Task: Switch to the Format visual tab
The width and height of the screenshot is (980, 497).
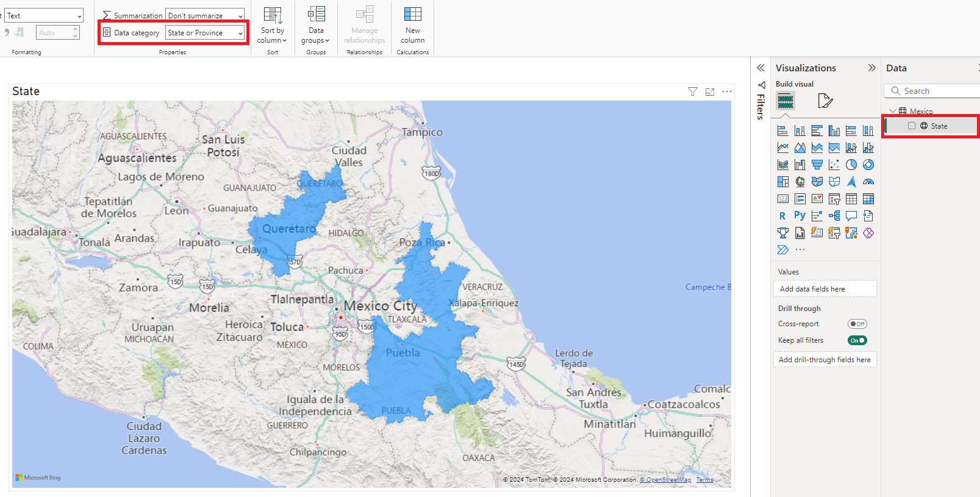Action: click(825, 101)
